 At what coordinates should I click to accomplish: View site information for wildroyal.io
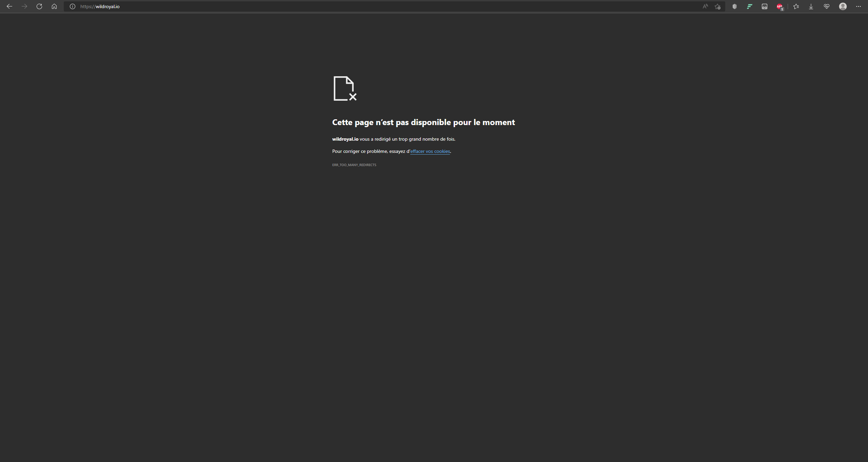pyautogui.click(x=72, y=6)
